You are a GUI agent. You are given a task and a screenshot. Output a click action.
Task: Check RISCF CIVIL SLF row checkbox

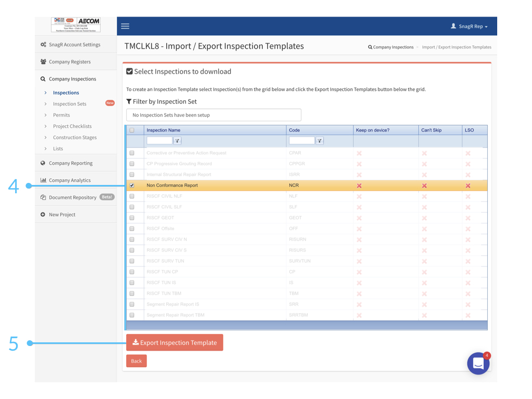132,207
